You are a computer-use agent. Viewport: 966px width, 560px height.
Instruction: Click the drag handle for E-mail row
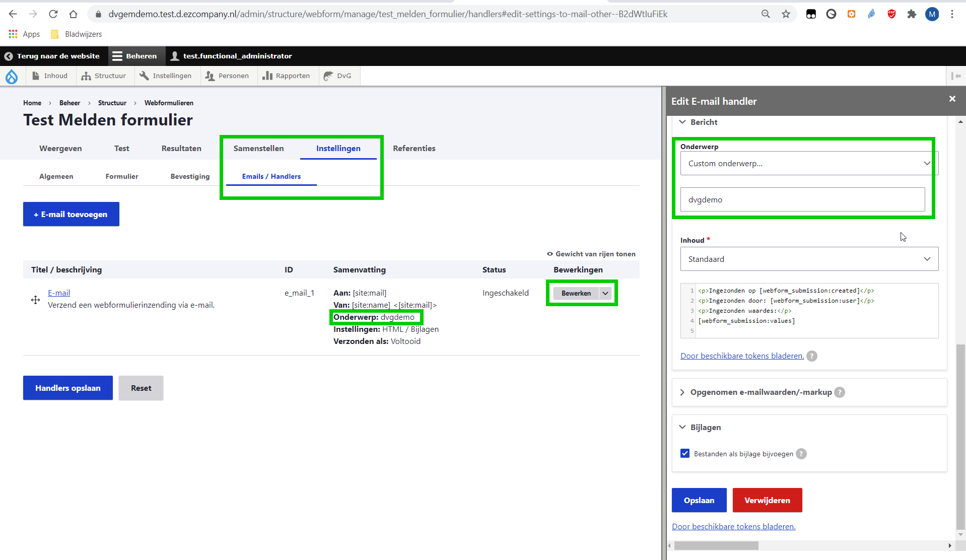tap(35, 300)
